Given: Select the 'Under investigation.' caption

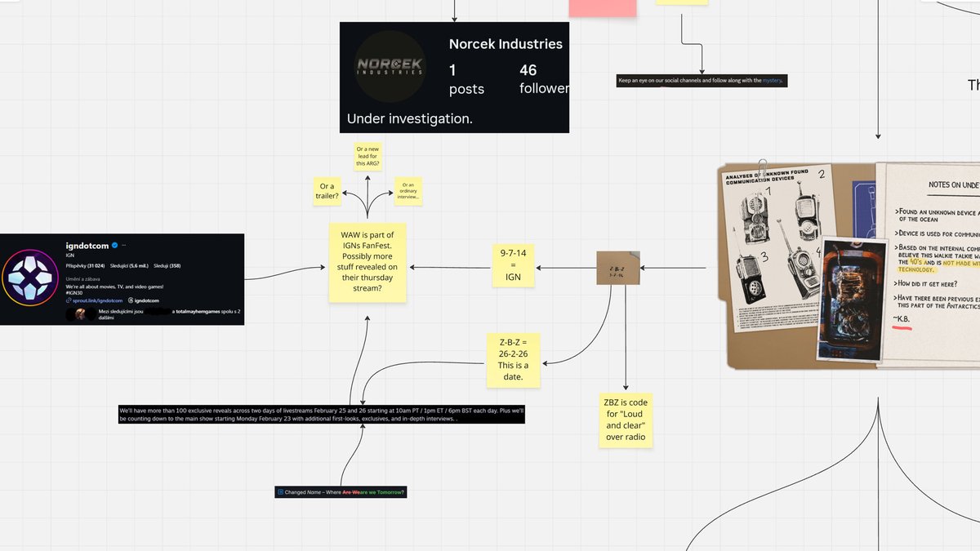Looking at the screenshot, I should click(410, 118).
